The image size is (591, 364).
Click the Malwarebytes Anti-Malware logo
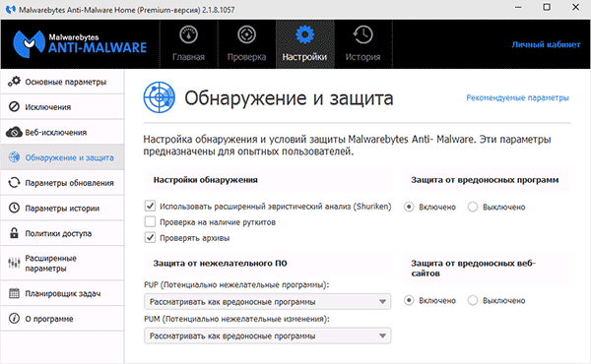tap(80, 43)
